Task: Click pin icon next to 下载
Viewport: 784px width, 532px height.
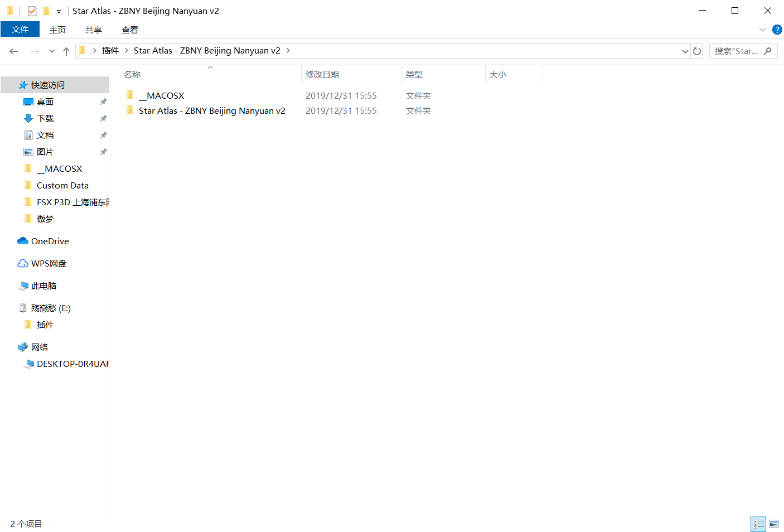Action: (x=103, y=118)
